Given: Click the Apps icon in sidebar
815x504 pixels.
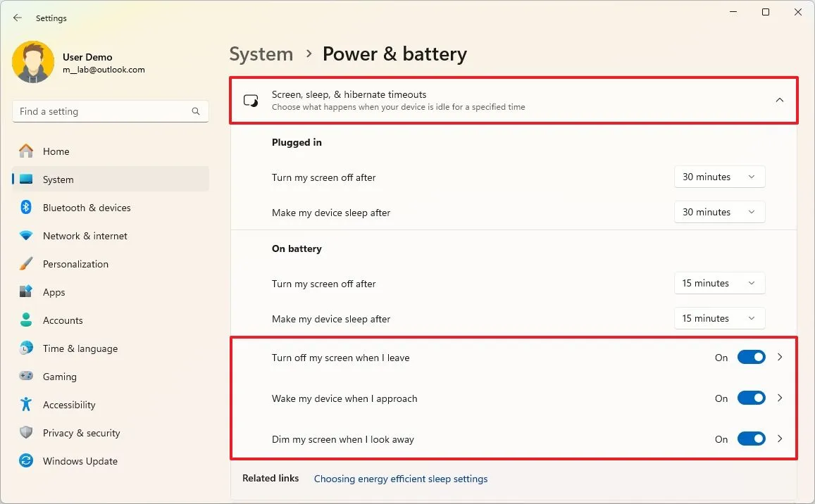Looking at the screenshot, I should pos(26,292).
